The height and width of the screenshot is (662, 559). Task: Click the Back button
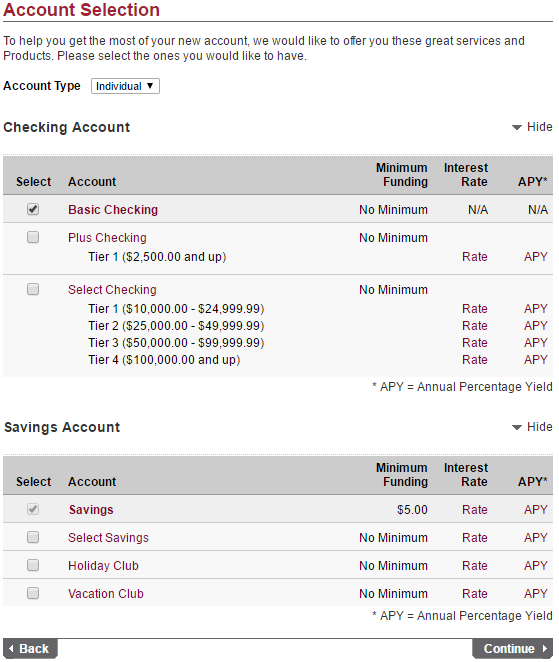(x=30, y=648)
